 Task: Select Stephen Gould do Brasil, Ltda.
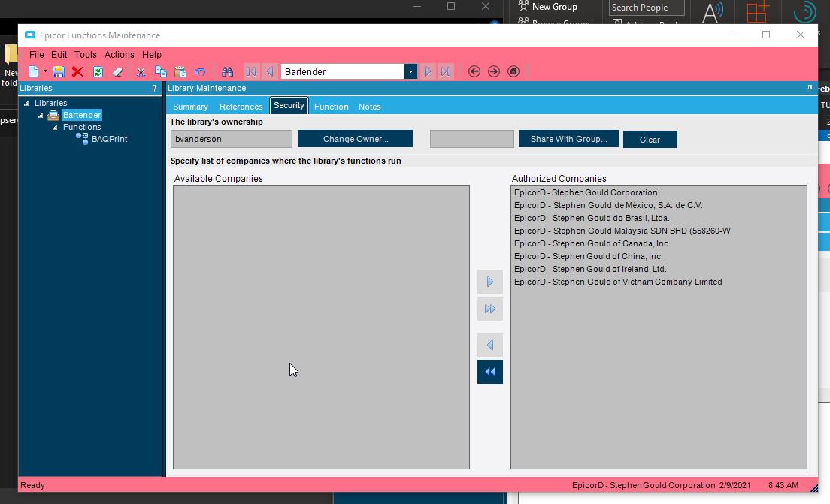(592, 218)
